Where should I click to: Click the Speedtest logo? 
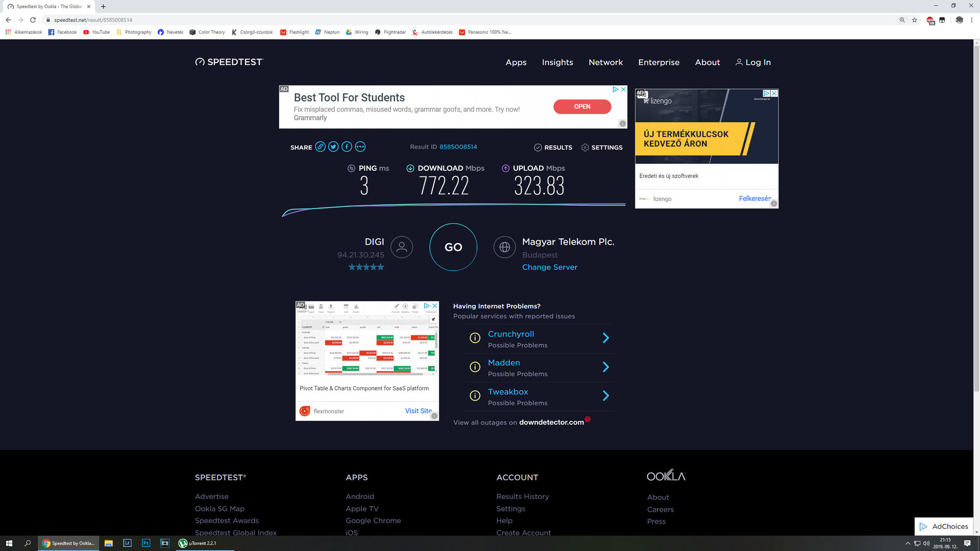[229, 62]
